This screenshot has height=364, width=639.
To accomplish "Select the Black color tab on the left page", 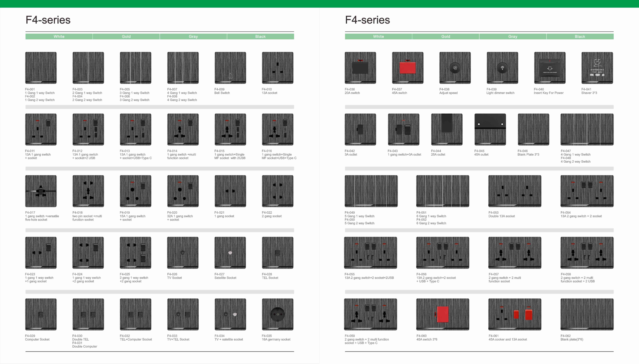I will click(260, 37).
